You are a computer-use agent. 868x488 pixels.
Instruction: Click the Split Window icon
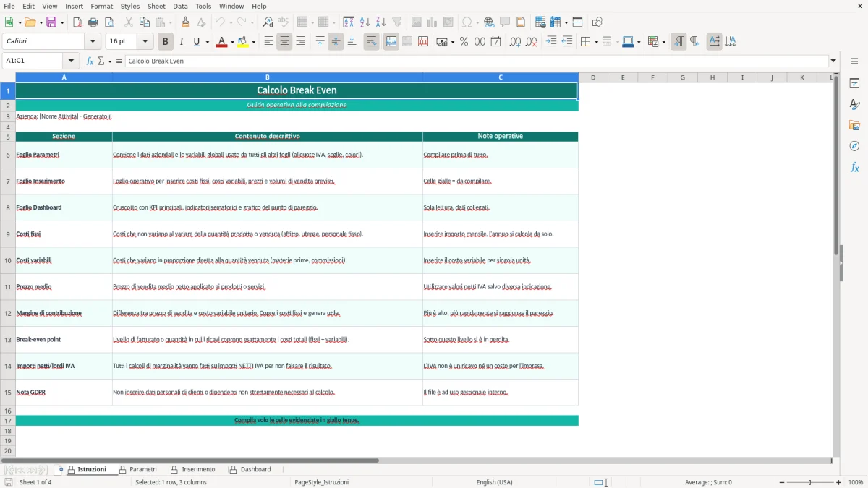[577, 22]
